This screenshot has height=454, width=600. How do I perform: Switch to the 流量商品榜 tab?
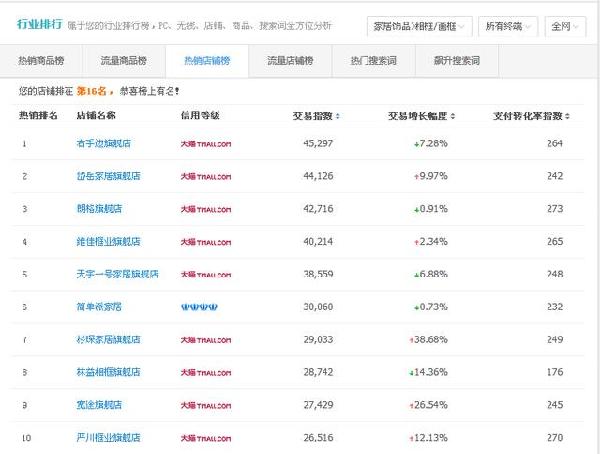click(x=124, y=61)
